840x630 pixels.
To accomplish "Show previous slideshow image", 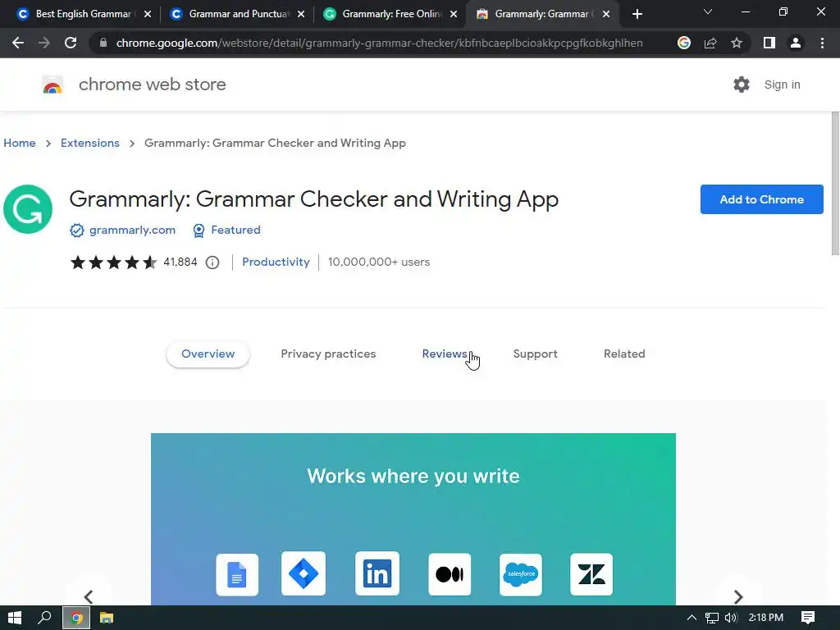I will [89, 596].
